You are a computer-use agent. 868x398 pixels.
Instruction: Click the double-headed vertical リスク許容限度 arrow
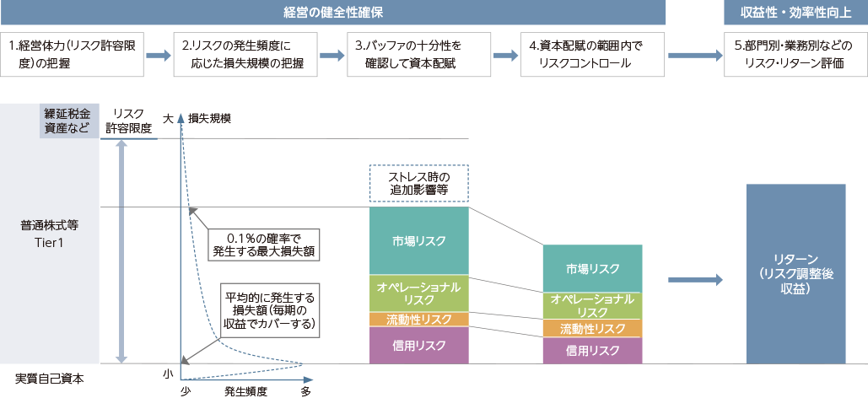123,251
